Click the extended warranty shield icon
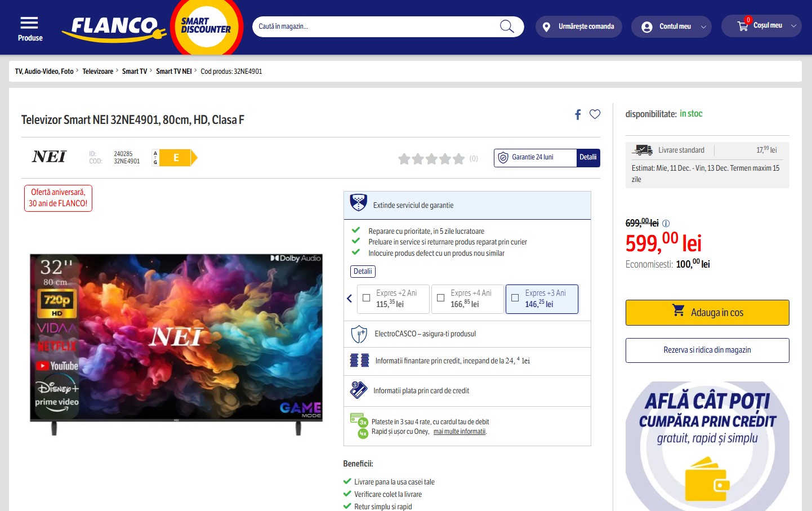 click(358, 202)
